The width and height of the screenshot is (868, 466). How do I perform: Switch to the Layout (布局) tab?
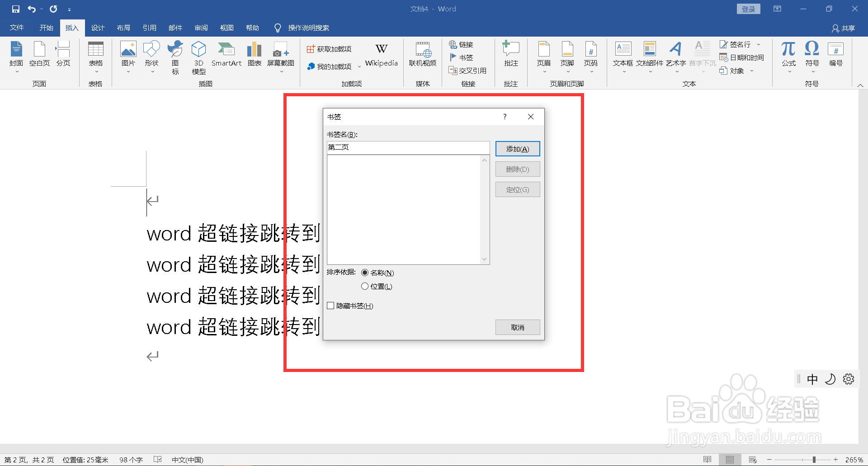[123, 28]
